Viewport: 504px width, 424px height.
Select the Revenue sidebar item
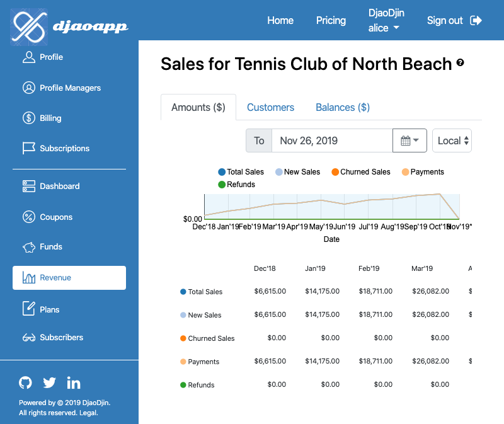pos(69,278)
